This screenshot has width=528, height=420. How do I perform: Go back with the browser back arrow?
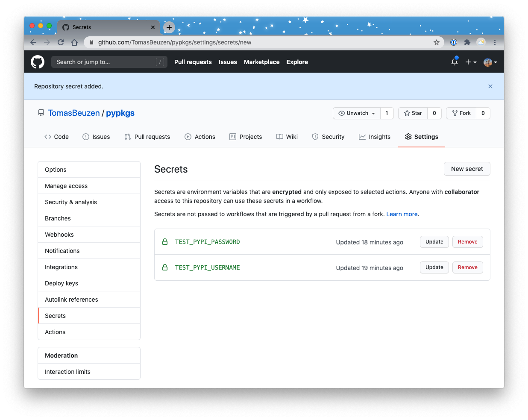click(33, 42)
